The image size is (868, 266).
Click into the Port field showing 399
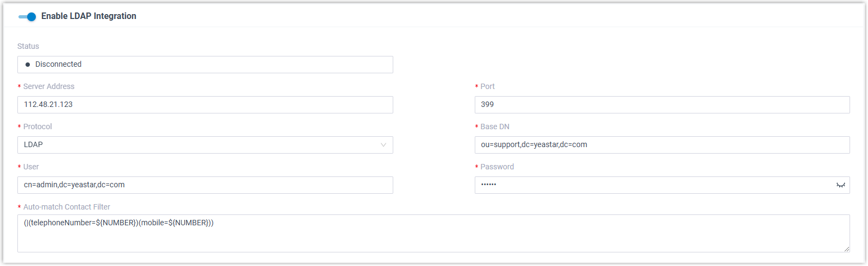[662, 105]
